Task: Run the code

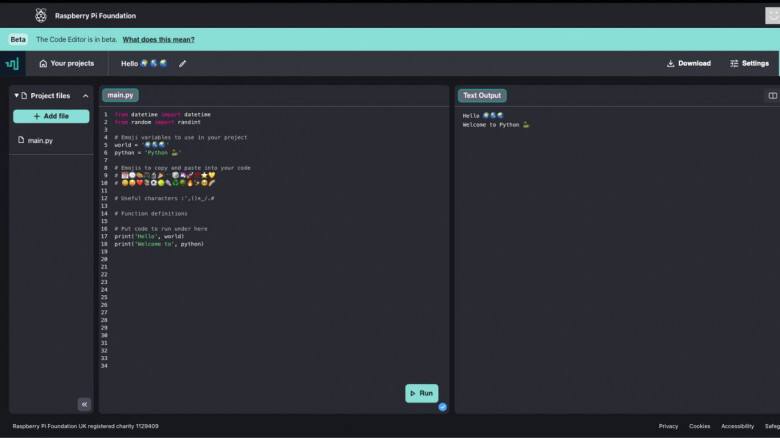Action: pyautogui.click(x=422, y=393)
